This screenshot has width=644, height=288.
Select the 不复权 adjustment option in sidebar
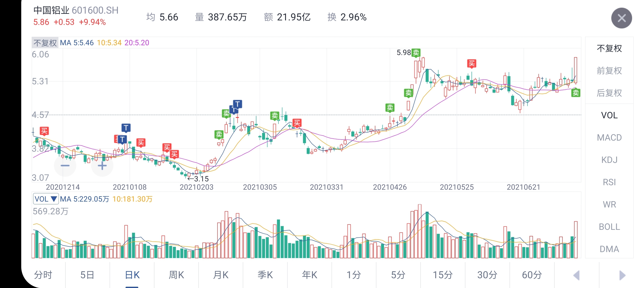pyautogui.click(x=609, y=48)
